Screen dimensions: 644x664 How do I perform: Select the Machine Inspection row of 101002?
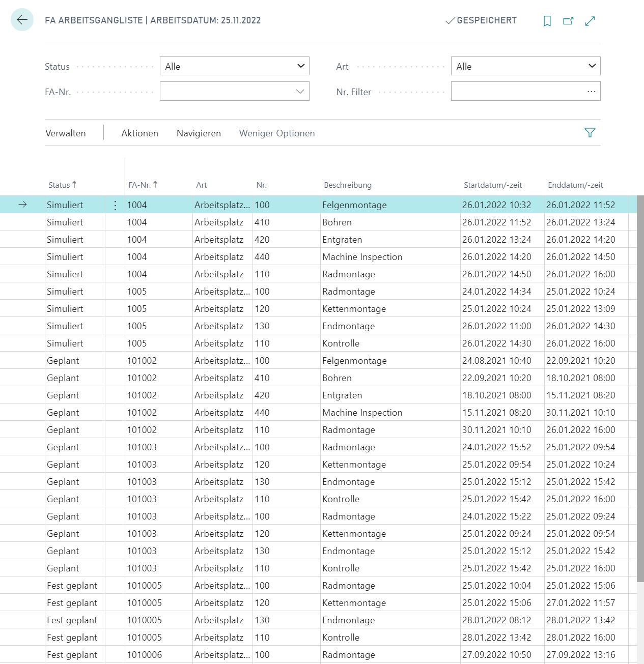tap(318, 413)
